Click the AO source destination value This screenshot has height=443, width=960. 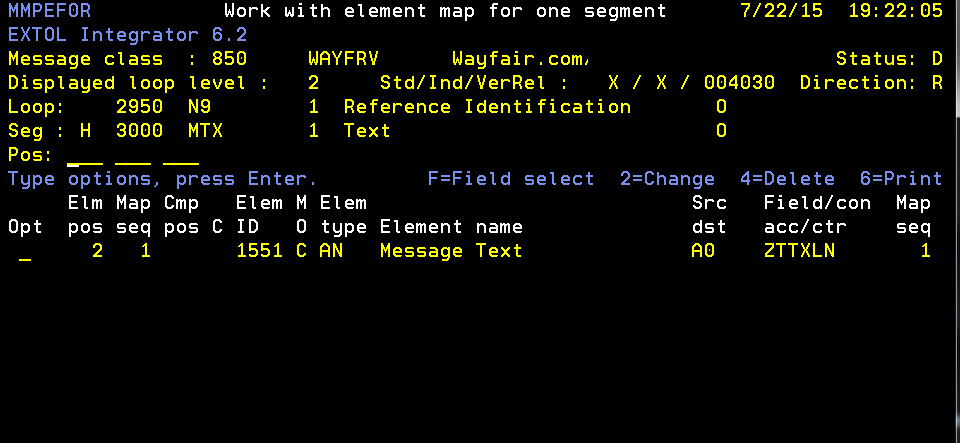[703, 251]
